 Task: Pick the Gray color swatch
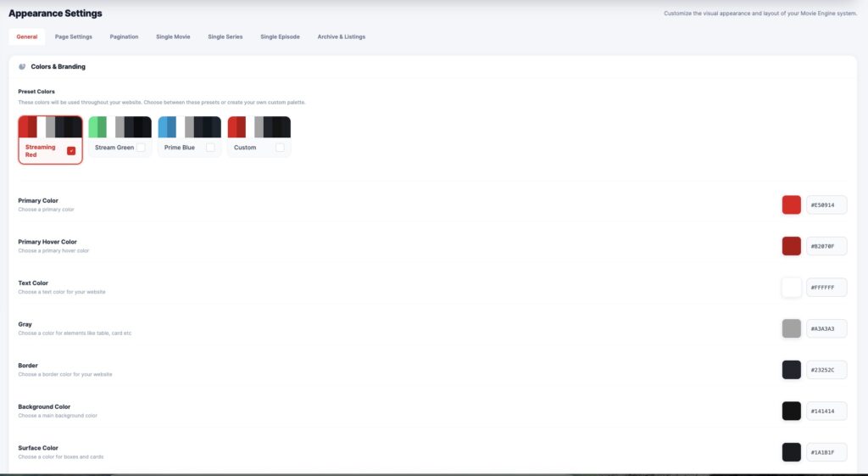[791, 328]
